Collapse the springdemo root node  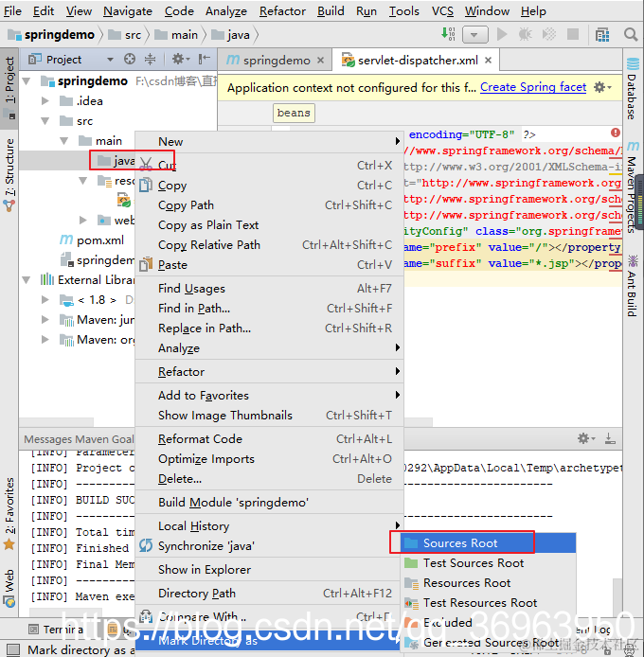(27, 80)
